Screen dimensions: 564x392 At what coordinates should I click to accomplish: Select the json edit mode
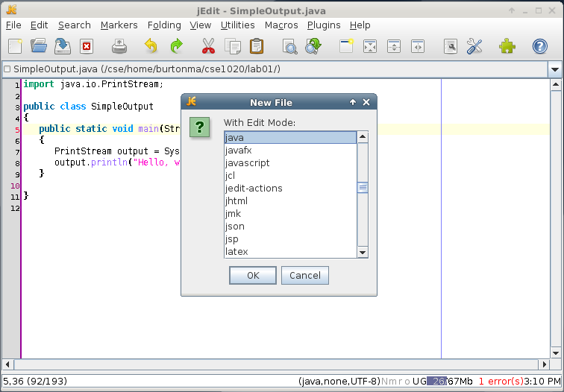tap(290, 227)
